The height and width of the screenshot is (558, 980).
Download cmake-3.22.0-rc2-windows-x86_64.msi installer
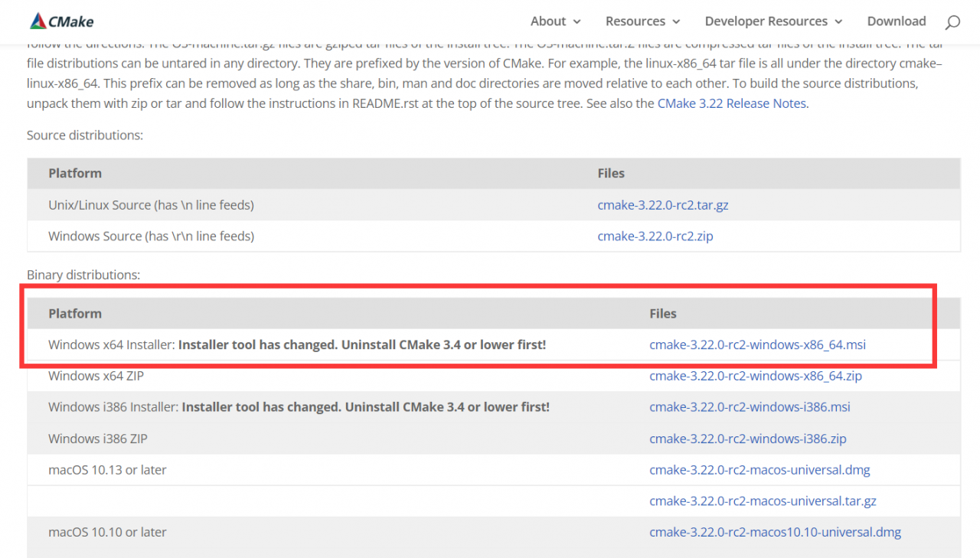click(x=758, y=344)
